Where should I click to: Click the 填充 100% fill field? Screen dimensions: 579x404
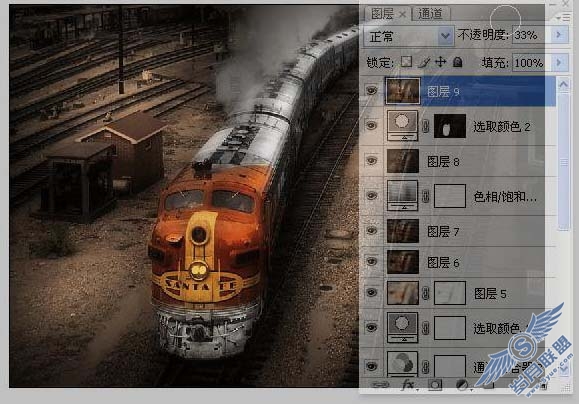click(528, 63)
